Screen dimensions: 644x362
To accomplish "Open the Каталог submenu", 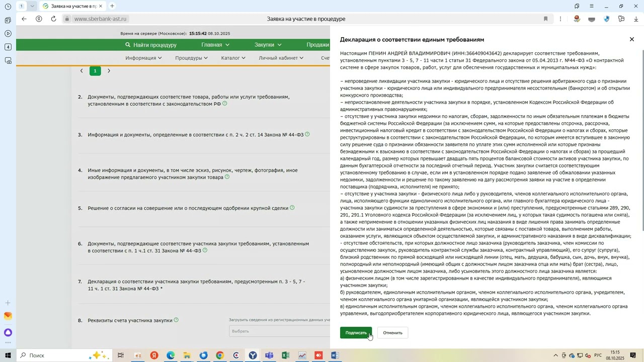I will pos(233,58).
